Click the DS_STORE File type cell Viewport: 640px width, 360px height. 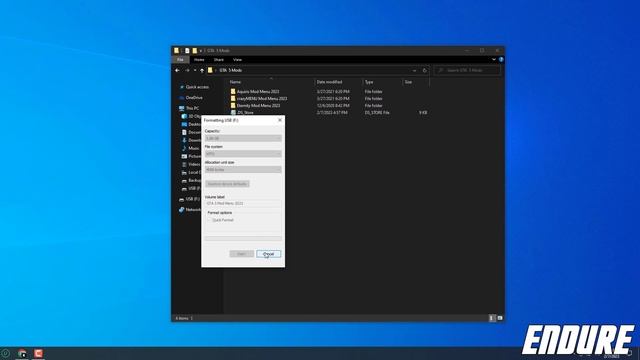(x=377, y=112)
